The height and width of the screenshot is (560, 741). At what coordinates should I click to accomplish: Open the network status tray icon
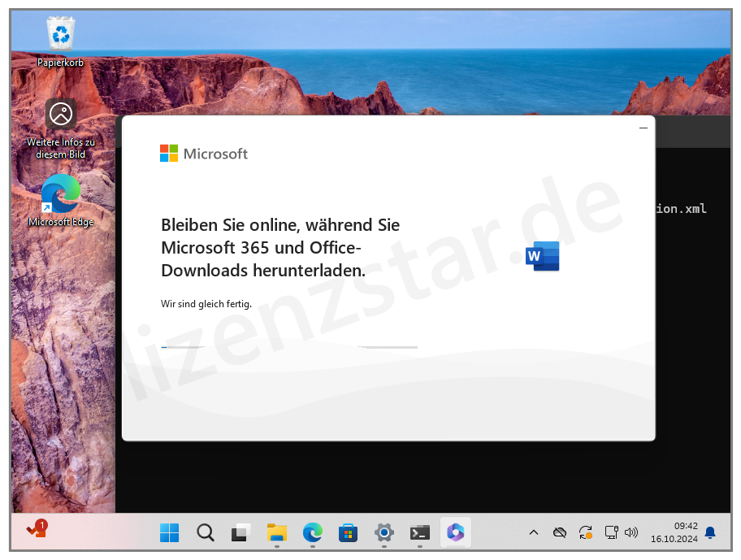coord(611,532)
